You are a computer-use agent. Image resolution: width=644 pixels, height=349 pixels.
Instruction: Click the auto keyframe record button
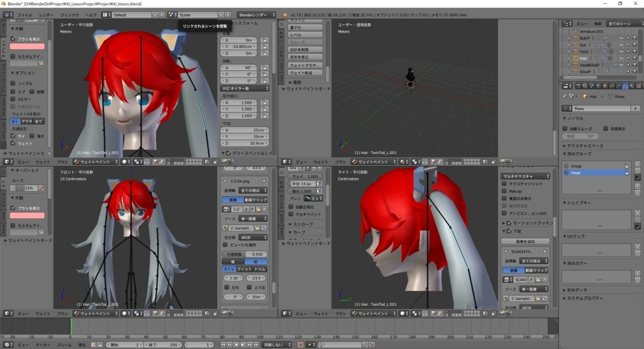tap(301, 345)
